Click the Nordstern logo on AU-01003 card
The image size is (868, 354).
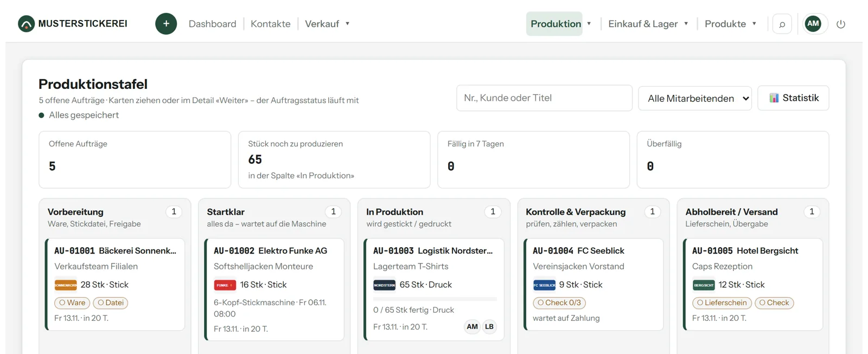click(384, 285)
